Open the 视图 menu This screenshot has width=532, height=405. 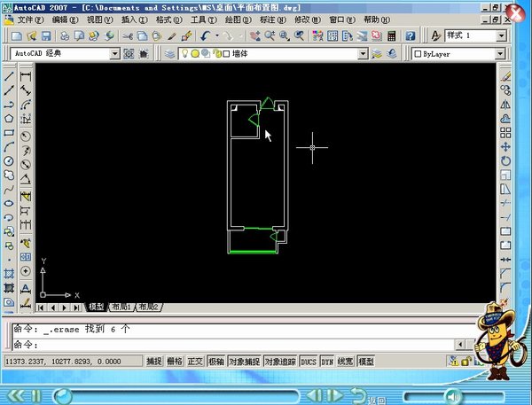coord(99,19)
